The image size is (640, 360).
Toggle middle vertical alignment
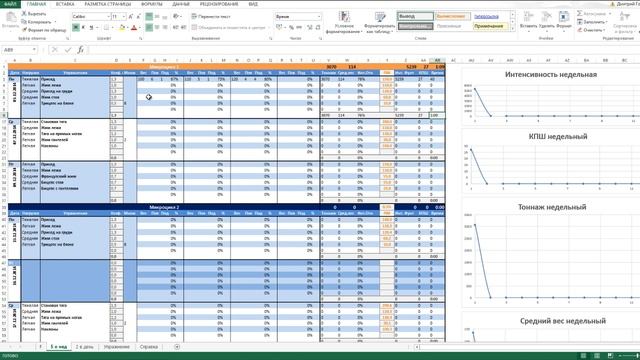tap(157, 17)
